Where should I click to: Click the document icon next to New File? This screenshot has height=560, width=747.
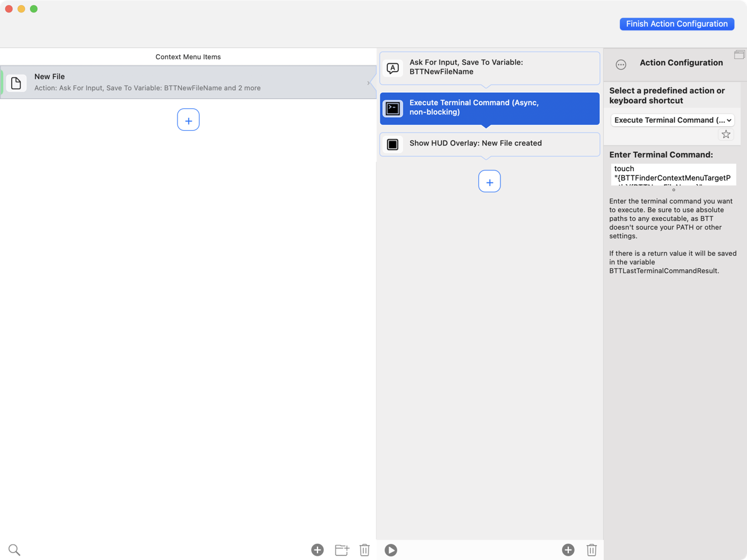point(16,82)
